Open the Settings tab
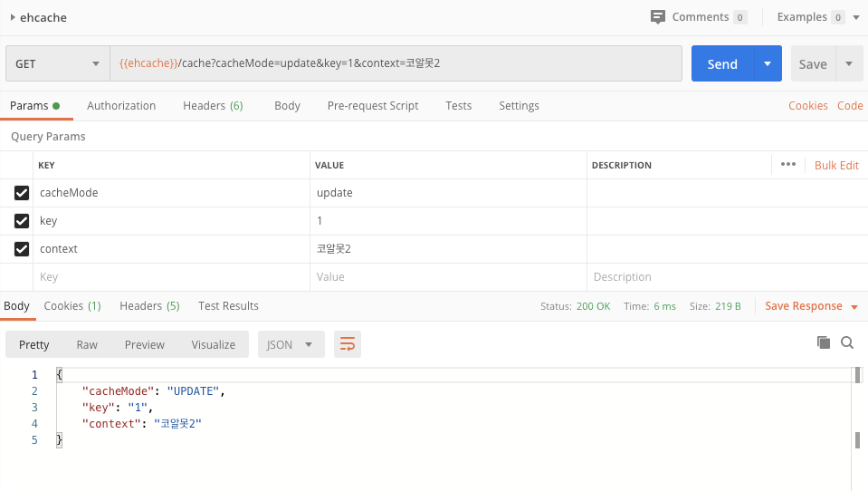Viewport: 868px width, 491px height. click(x=519, y=105)
